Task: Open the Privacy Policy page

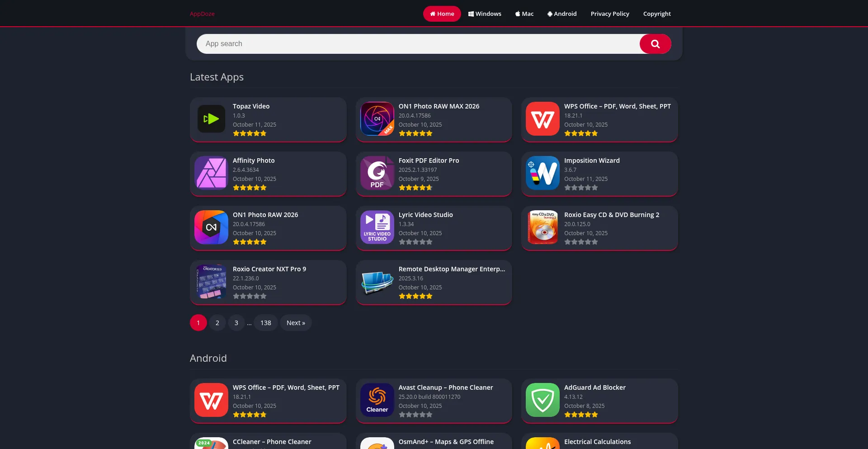Action: click(610, 14)
